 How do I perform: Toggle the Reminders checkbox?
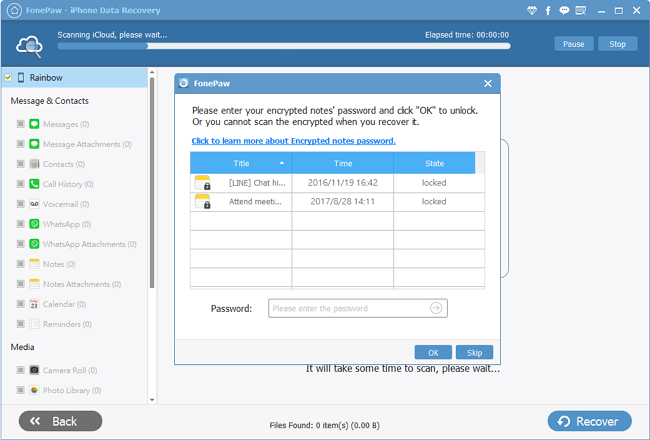[x=20, y=324]
